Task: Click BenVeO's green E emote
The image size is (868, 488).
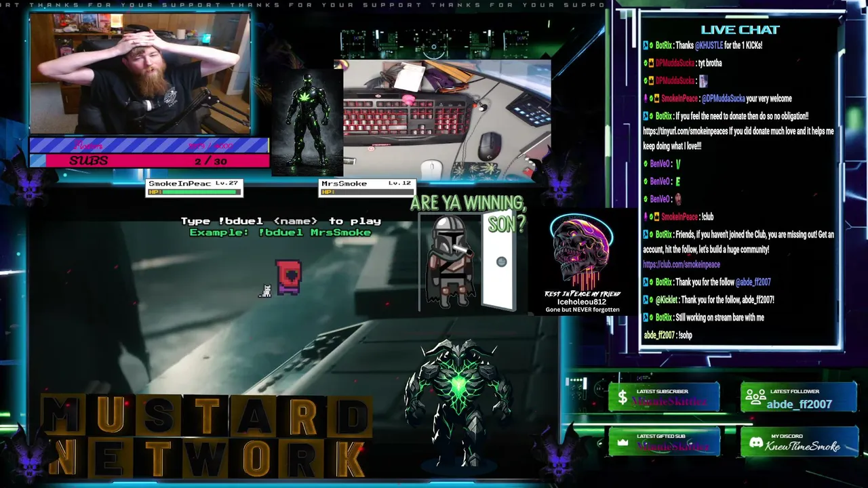Action: (678, 182)
